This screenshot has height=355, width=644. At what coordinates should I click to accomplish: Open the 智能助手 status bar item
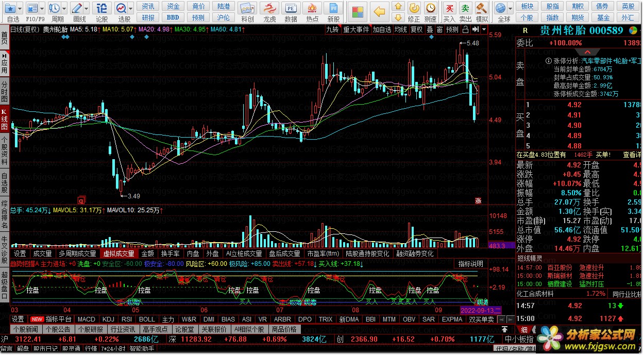click(142, 349)
